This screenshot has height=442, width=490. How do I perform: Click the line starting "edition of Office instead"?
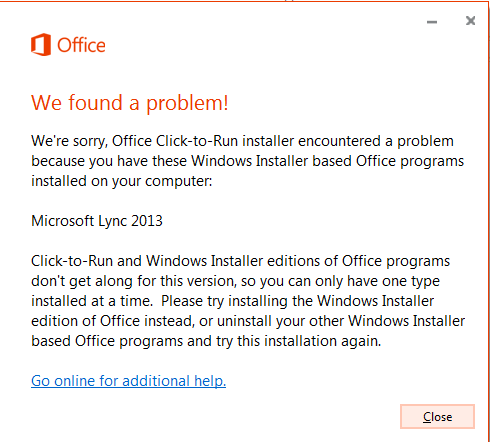click(x=248, y=321)
